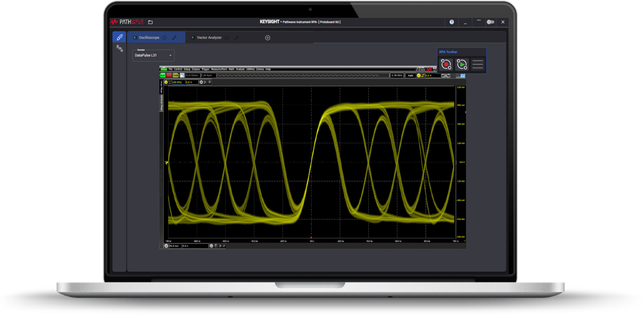This screenshot has height=315, width=644.
Task: Expand the channel scale options with the chevron arrow
Action: (x=205, y=82)
